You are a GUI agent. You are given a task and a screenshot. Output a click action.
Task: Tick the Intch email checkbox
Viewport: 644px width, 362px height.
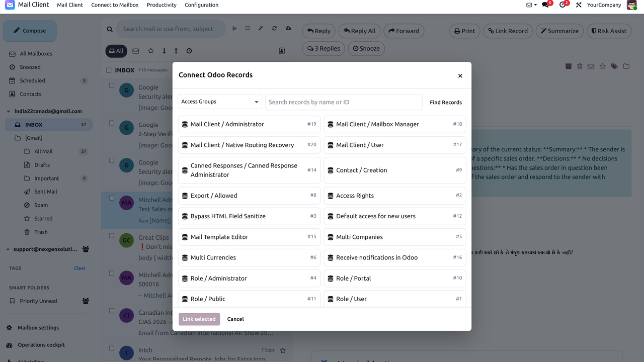112,348
